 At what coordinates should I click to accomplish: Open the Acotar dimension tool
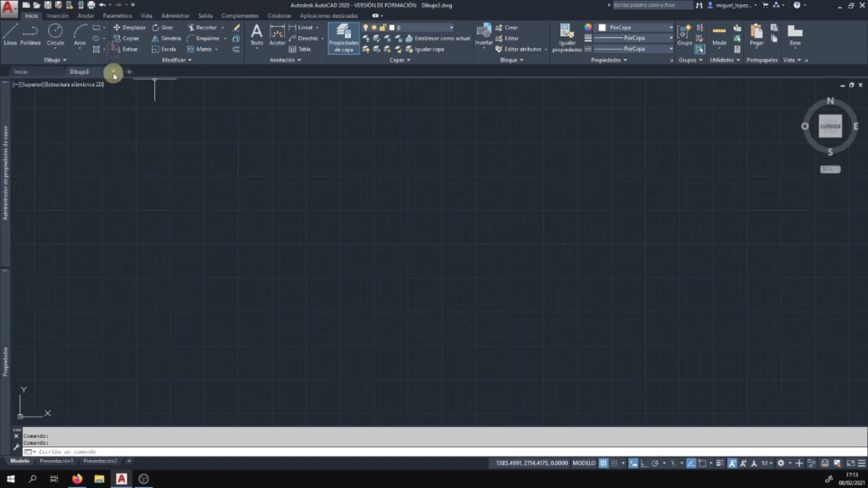coord(277,34)
